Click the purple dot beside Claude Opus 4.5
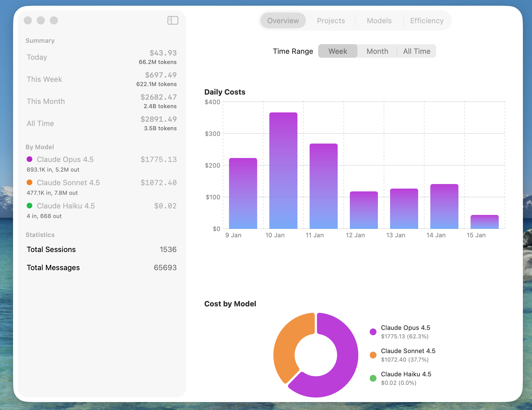Viewport: 532px width, 410px height. click(30, 159)
